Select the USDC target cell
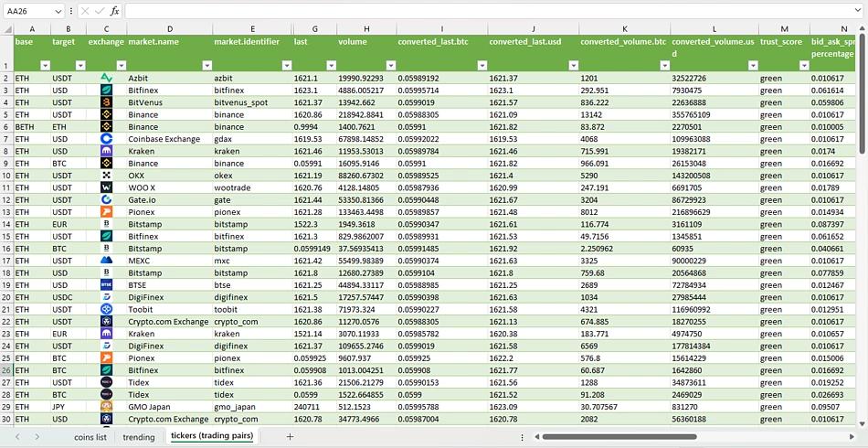Image resolution: width=868 pixels, height=448 pixels. click(x=69, y=297)
